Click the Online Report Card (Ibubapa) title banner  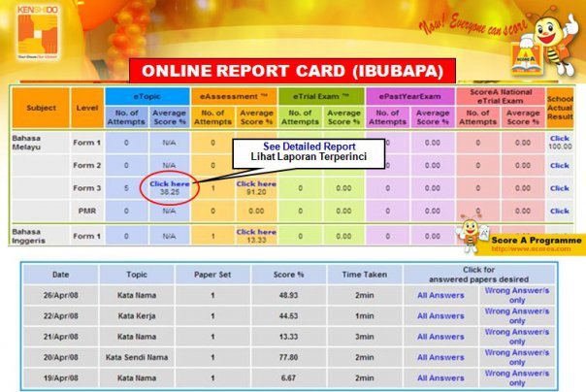point(293,71)
